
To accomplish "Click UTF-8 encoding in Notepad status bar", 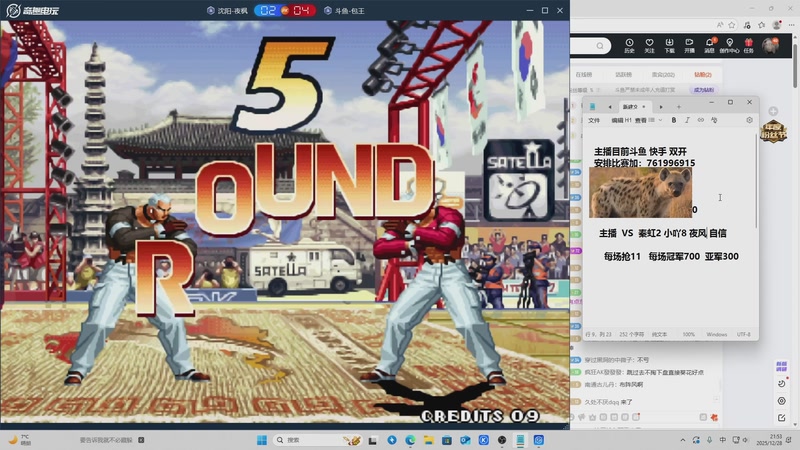I will 743,334.
